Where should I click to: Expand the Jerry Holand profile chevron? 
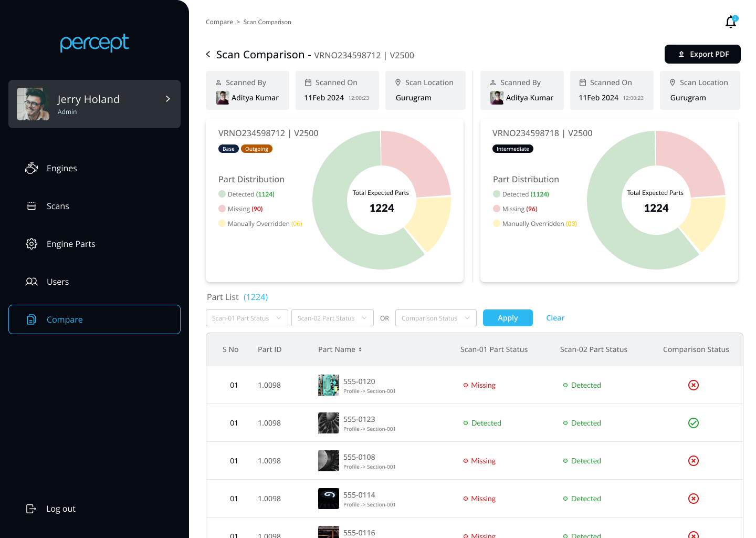(168, 99)
